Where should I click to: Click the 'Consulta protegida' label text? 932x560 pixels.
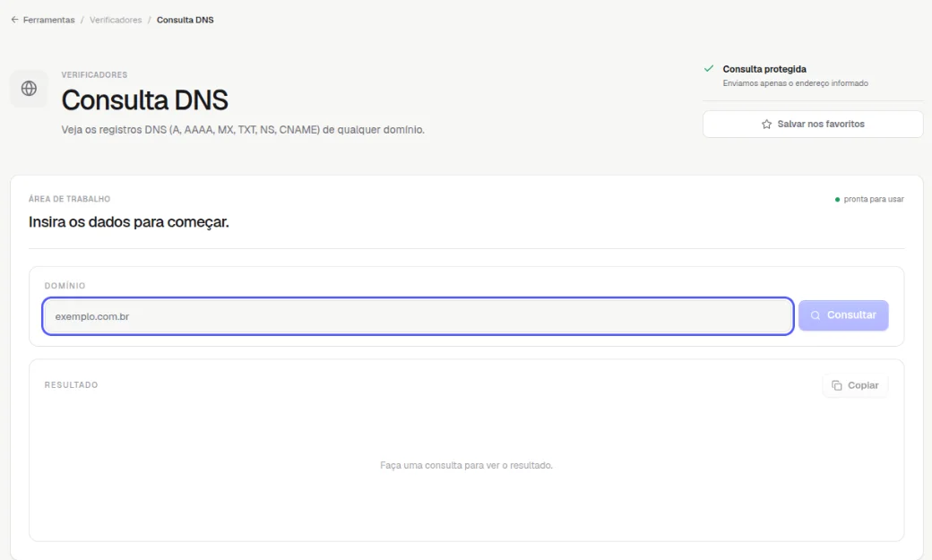(764, 69)
